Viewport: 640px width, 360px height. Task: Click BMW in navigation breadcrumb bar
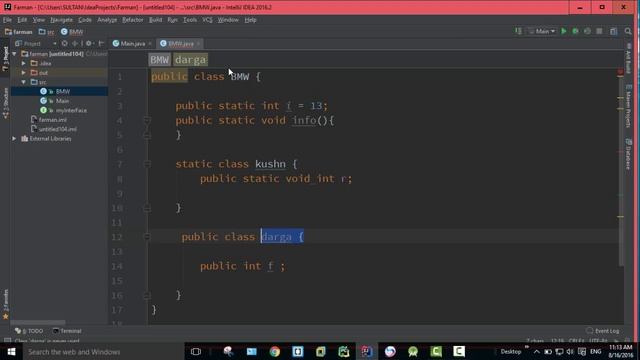point(72,32)
